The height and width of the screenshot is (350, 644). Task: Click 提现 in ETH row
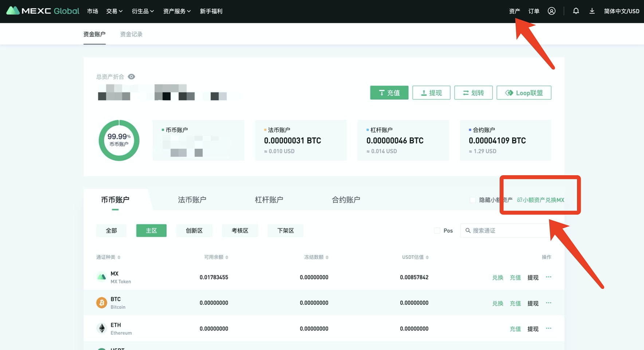533,329
